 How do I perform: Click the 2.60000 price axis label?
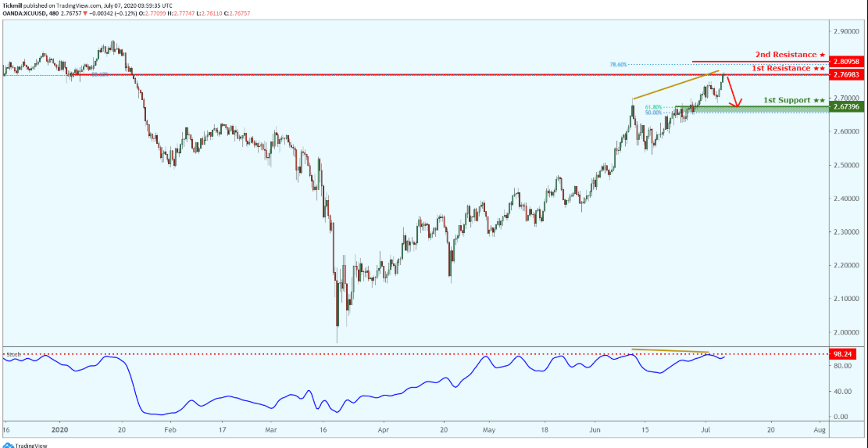pos(846,132)
